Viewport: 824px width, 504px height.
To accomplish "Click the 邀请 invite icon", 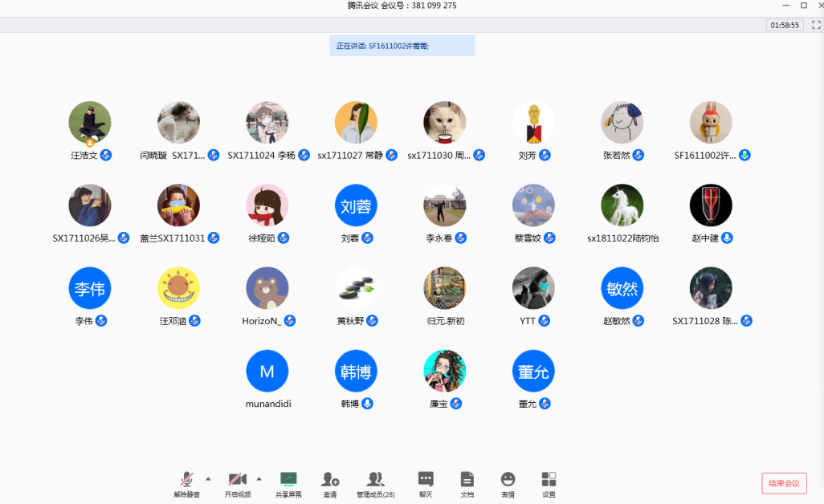I will tap(330, 480).
